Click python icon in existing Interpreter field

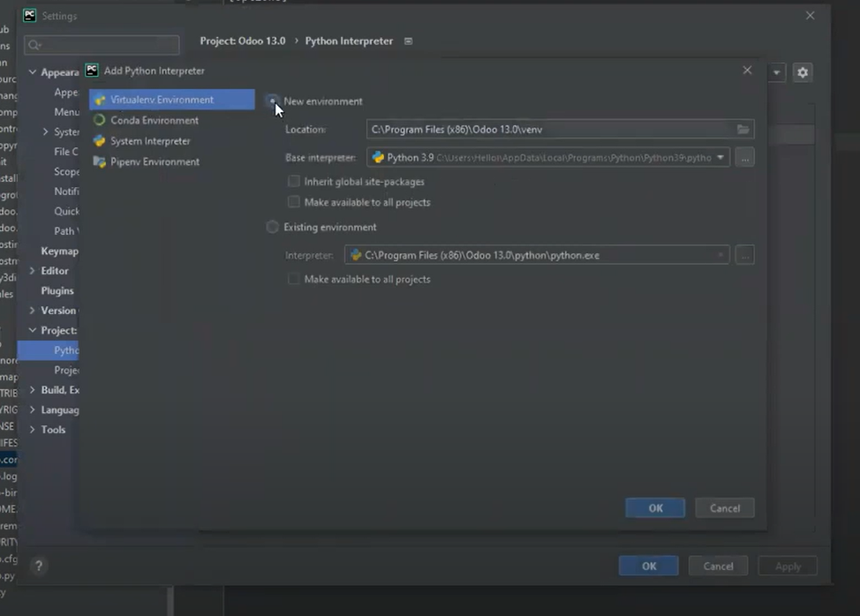click(x=356, y=255)
